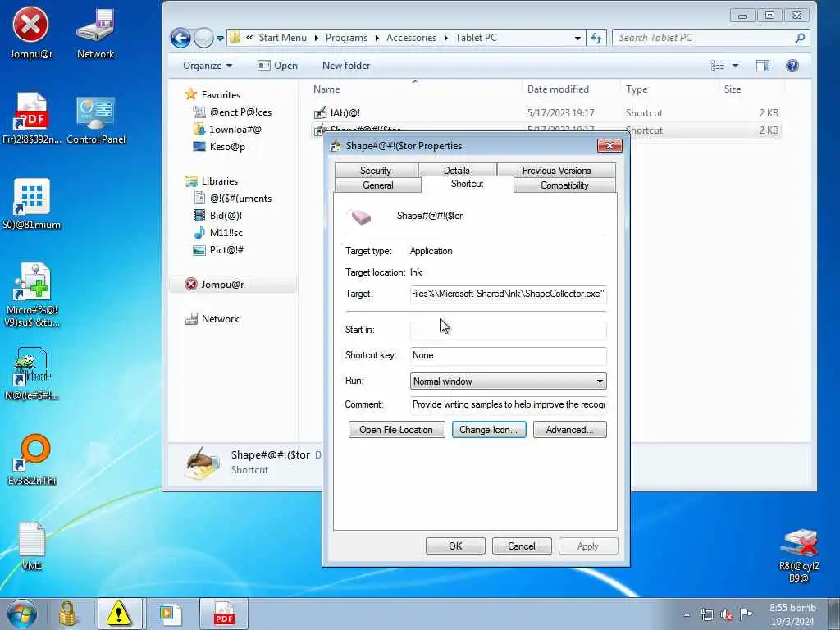Image resolution: width=840 pixels, height=630 pixels.
Task: Click the Windows Start orb
Action: point(22,614)
